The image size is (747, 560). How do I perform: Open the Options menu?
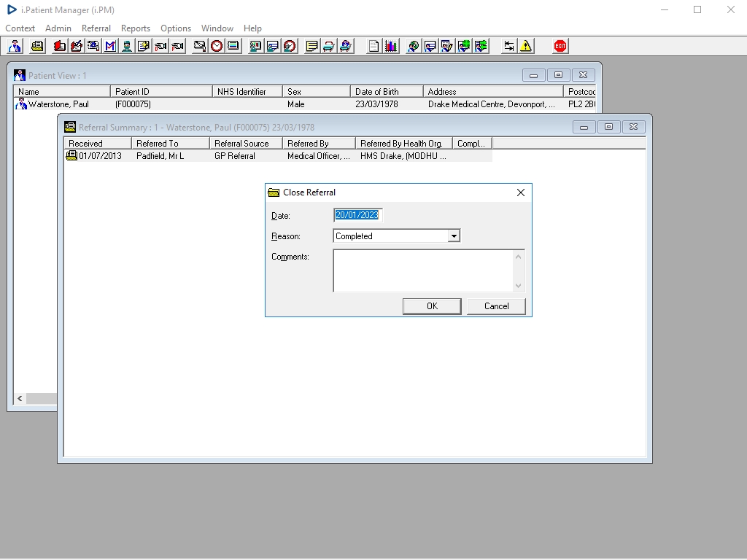click(x=176, y=28)
